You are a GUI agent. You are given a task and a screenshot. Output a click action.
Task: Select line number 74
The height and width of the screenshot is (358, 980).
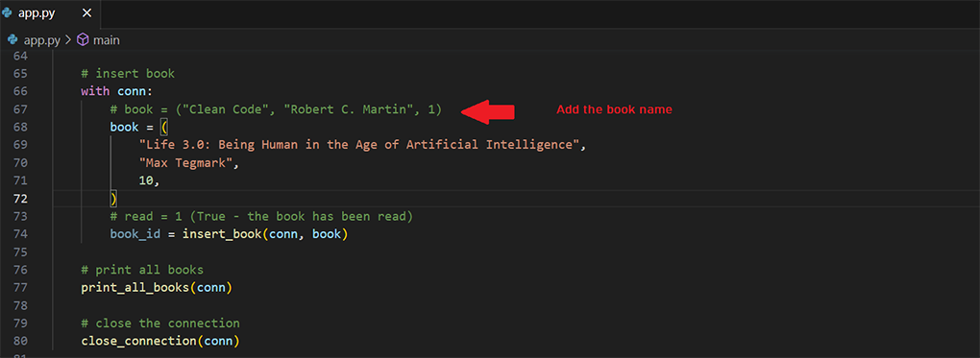pyautogui.click(x=20, y=234)
